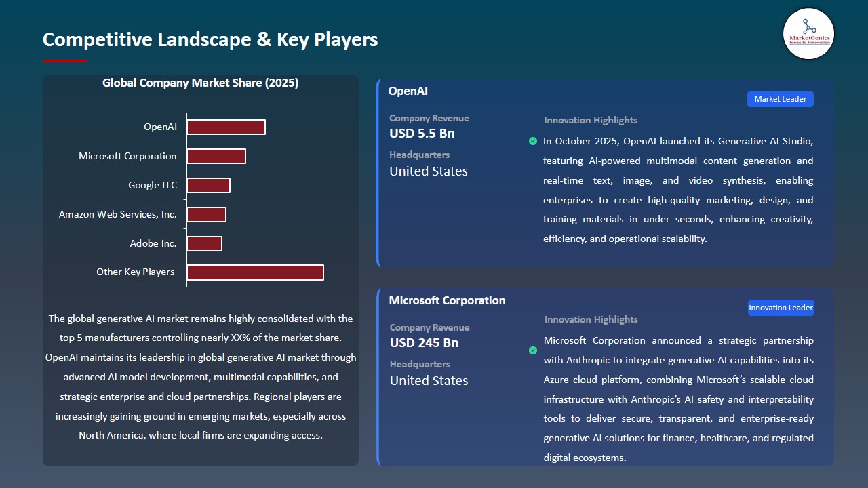Click the Microsoft Corporation chart axis label
This screenshot has width=868, height=488.
[127, 156]
